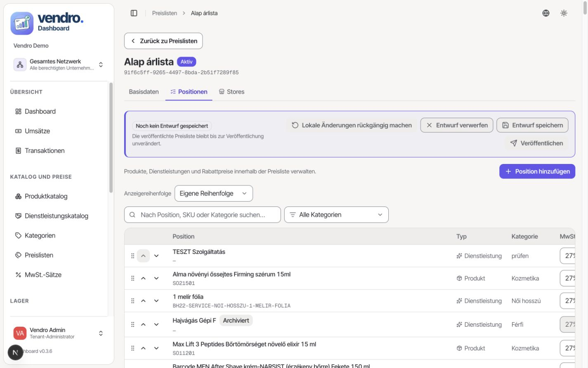Image resolution: width=588 pixels, height=368 pixels.
Task: Open Transaktionen in the sidebar
Action: 59,151
